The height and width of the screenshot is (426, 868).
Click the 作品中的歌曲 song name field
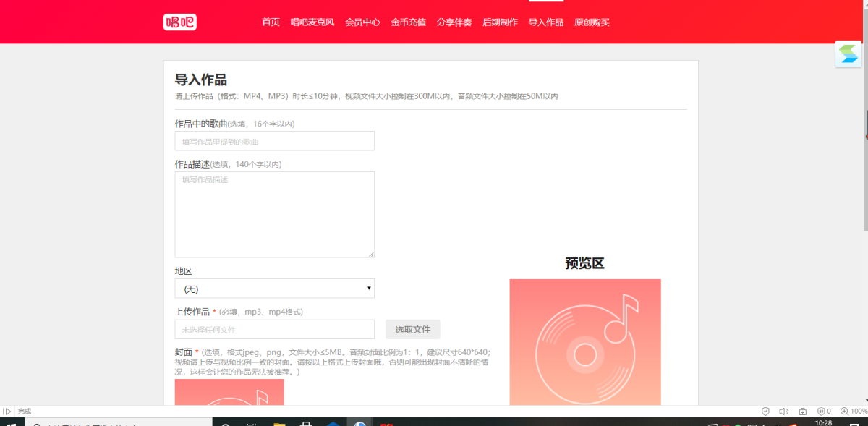274,141
